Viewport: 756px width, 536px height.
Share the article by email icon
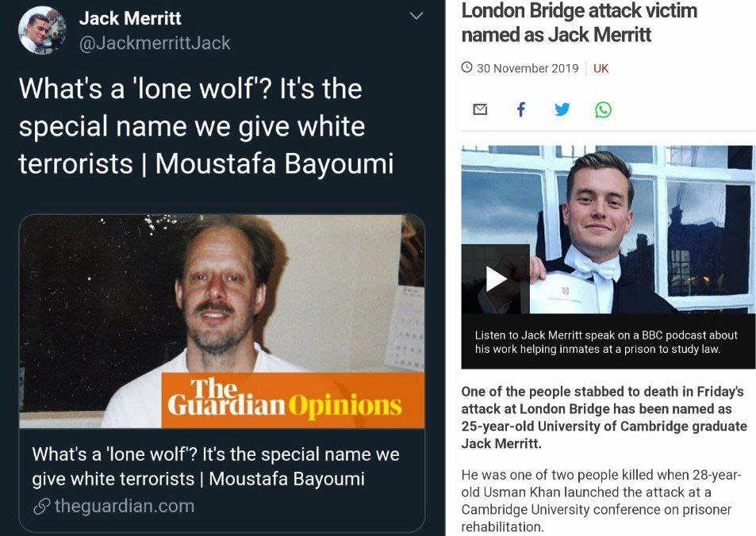click(x=480, y=110)
